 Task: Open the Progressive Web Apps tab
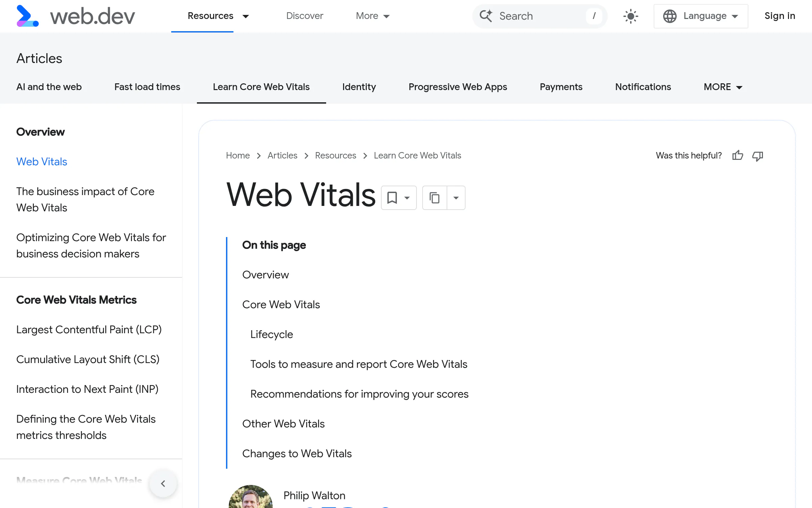(x=458, y=87)
